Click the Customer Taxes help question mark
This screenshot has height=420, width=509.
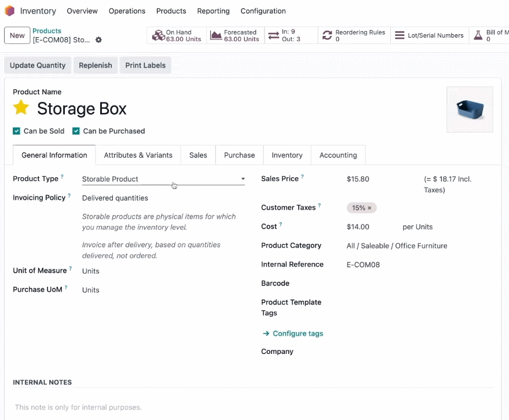pyautogui.click(x=319, y=205)
